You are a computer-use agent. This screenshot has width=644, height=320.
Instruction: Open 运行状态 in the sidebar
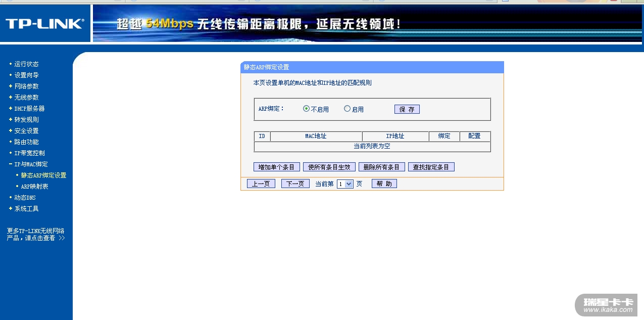coord(26,64)
